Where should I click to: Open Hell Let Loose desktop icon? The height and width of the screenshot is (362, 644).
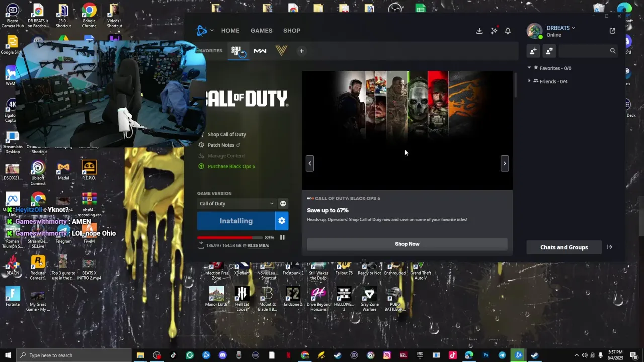pyautogui.click(x=242, y=299)
